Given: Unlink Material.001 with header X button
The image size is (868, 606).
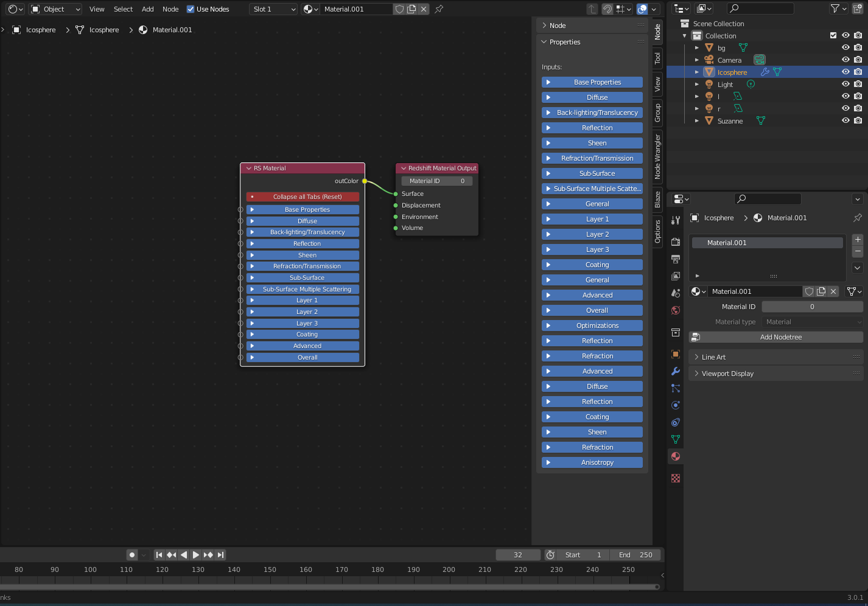Looking at the screenshot, I should (424, 9).
